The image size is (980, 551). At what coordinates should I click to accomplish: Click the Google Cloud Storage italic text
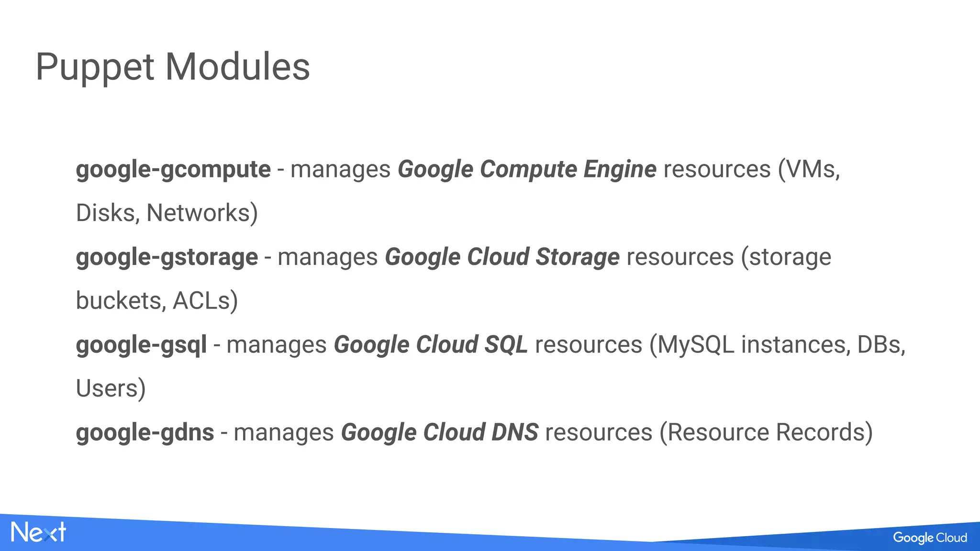[502, 257]
